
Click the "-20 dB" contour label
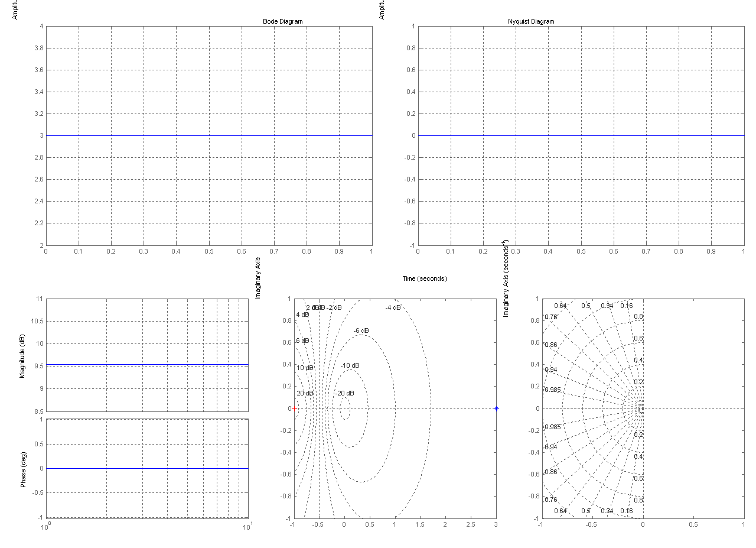pos(345,393)
